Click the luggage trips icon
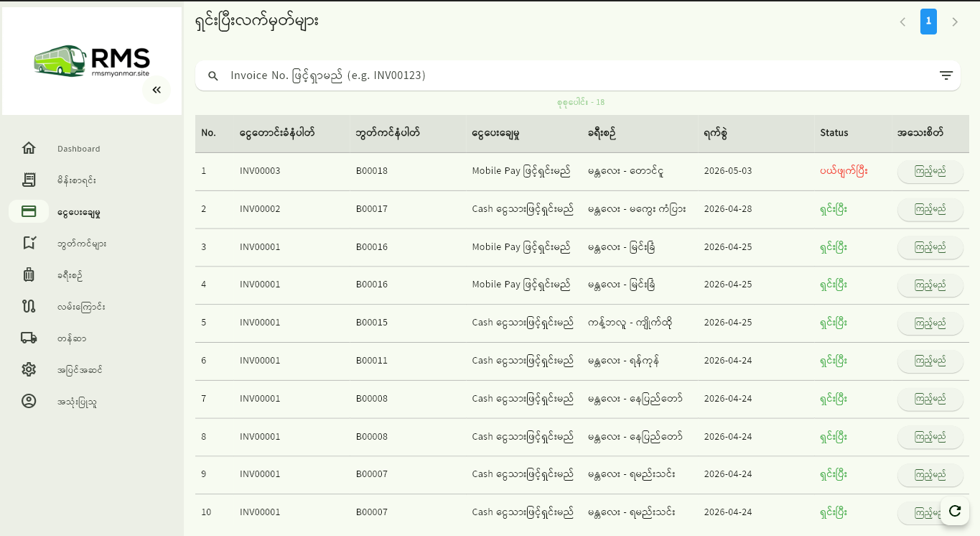This screenshot has height=536, width=980. click(29, 274)
